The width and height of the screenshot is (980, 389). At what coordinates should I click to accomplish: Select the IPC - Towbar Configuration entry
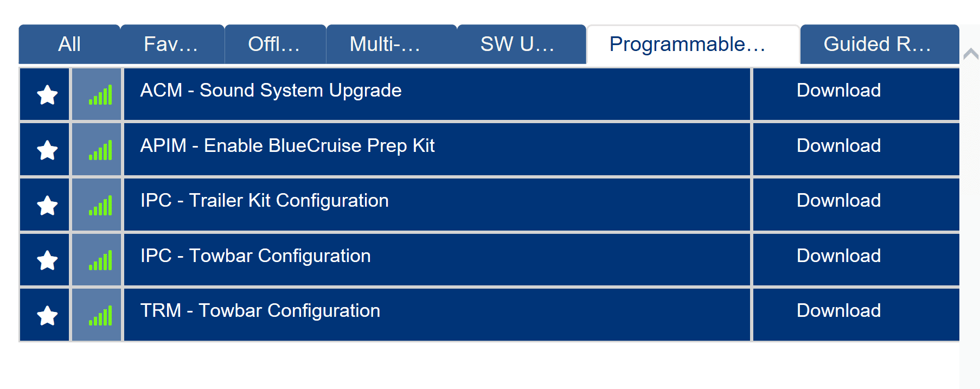(255, 256)
